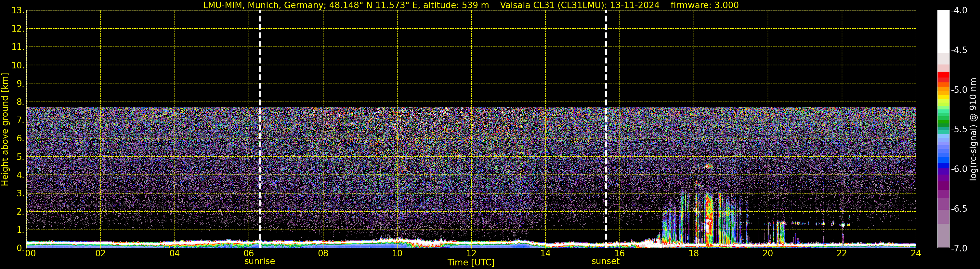Click the 'Time [UTC]' axis title
The image size is (980, 269).
pyautogui.click(x=471, y=262)
